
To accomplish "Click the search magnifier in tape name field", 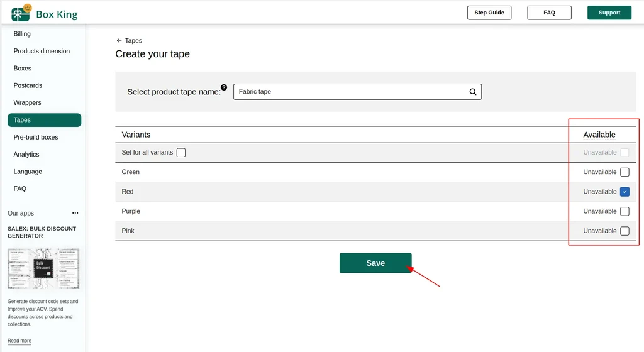I will coord(473,92).
